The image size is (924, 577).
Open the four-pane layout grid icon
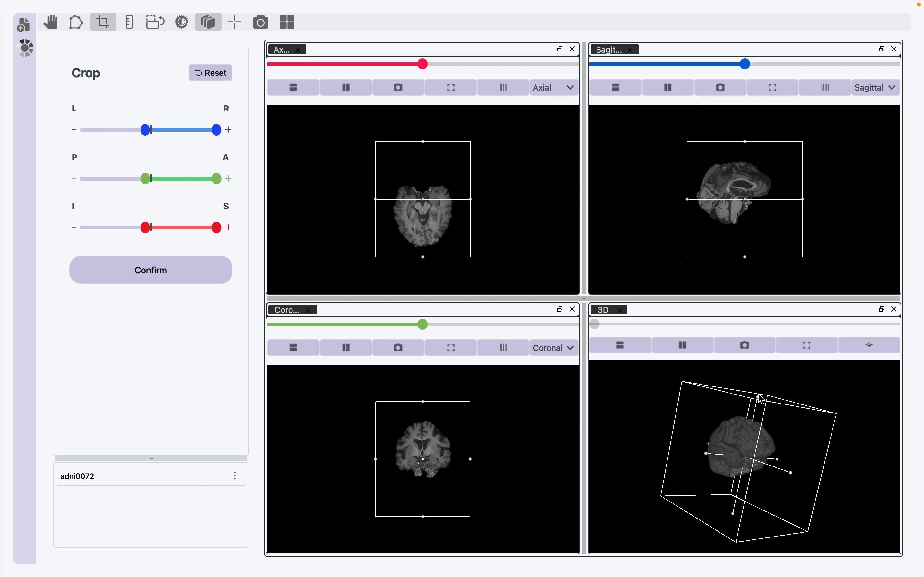(287, 22)
